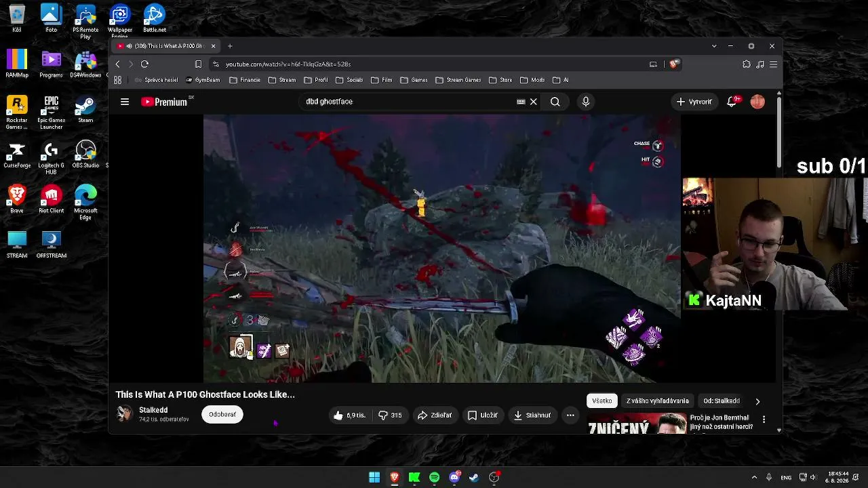This screenshot has width=868, height=488.
Task: Clear the YouTube search query
Action: (x=534, y=102)
